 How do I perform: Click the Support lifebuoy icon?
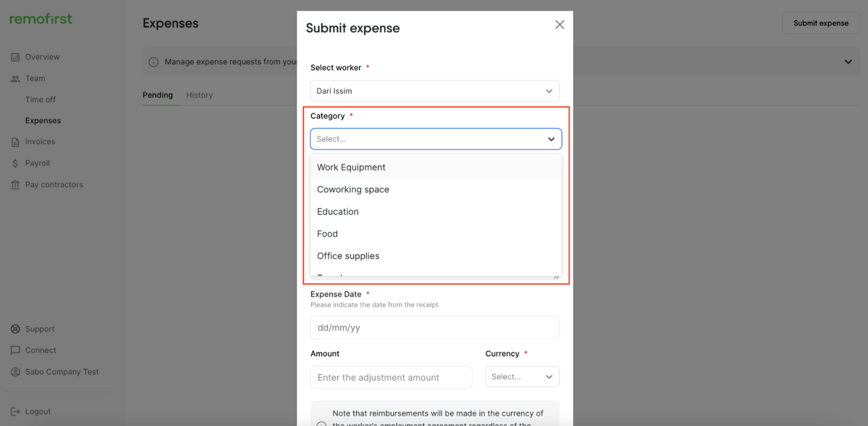15,329
